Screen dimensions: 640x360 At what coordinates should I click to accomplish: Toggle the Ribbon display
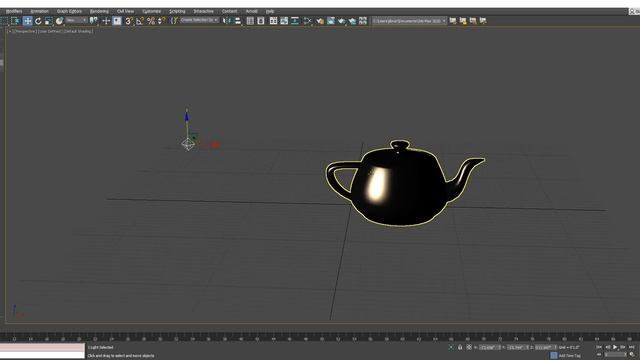(273, 21)
